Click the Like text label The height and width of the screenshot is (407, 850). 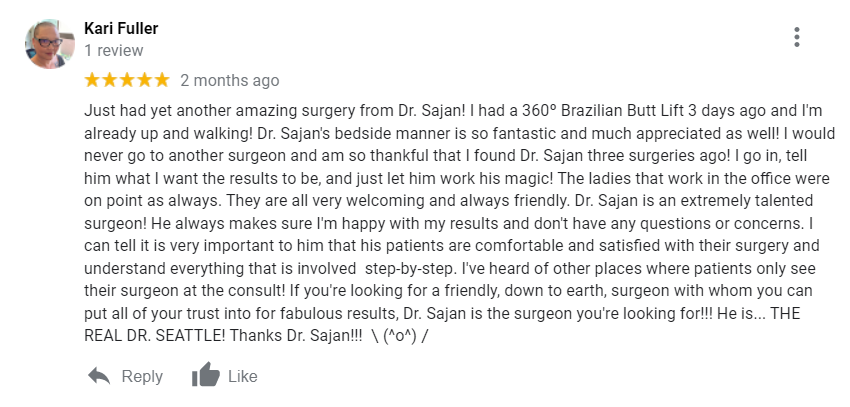242,376
